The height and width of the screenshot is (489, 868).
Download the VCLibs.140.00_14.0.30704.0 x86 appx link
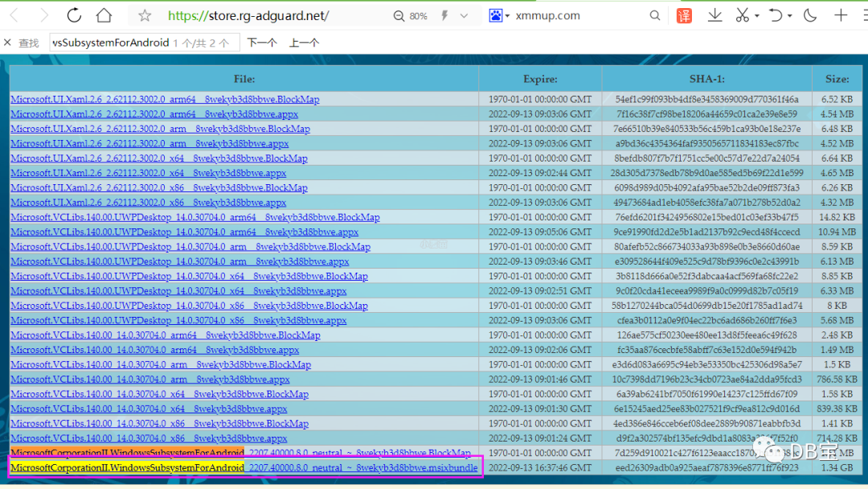click(149, 438)
